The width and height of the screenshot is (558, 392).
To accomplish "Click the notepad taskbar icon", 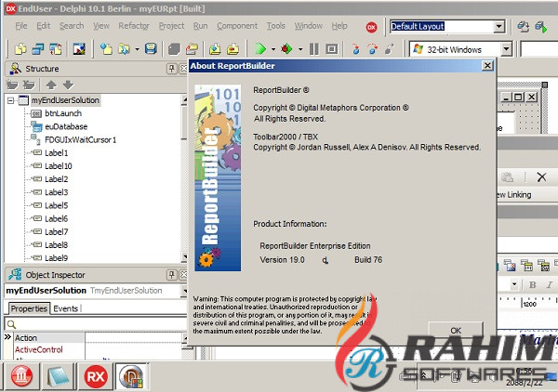I will 58,376.
